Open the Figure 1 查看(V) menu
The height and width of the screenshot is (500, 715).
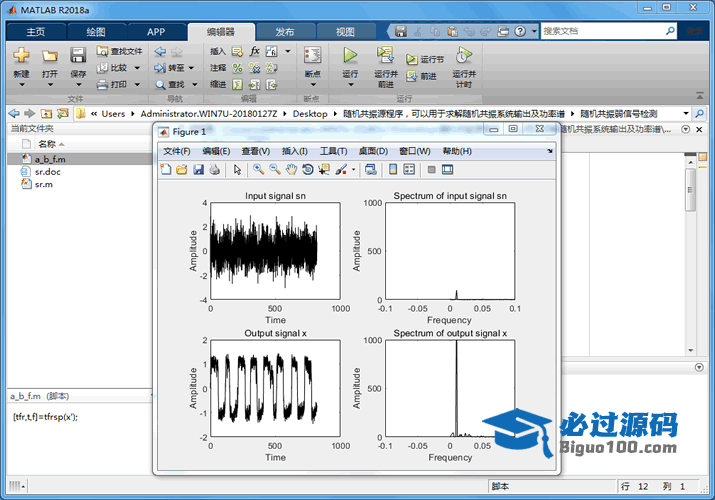[256, 151]
